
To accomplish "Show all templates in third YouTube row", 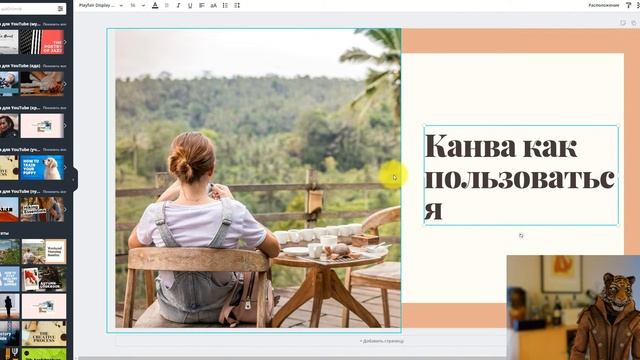I will point(54,108).
